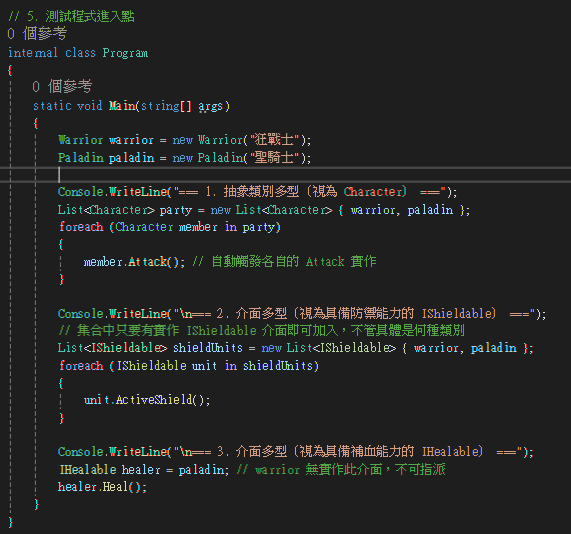Click the Console.WriteLine line with '1. 抽象類別多型'

(x=257, y=192)
